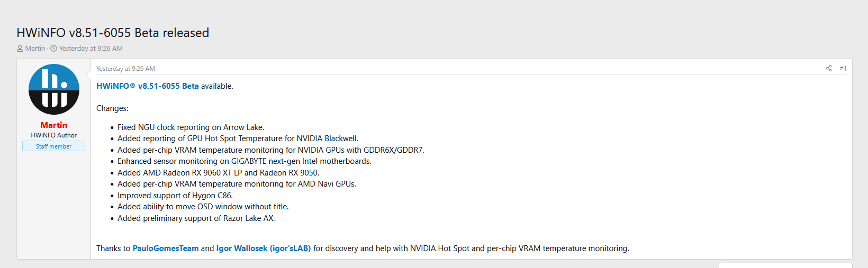Click the Razor Lake AX preliminary support bullet
The image size is (868, 268).
point(196,218)
